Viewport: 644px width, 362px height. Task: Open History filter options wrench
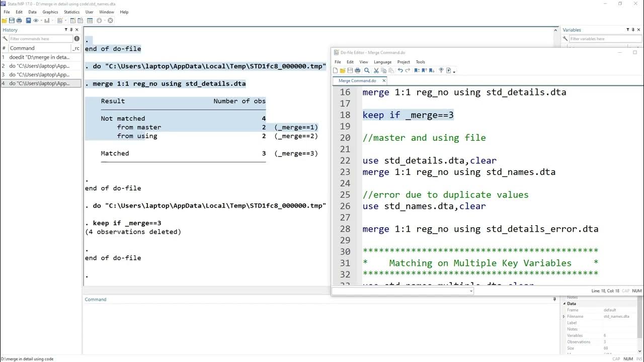(x=5, y=39)
